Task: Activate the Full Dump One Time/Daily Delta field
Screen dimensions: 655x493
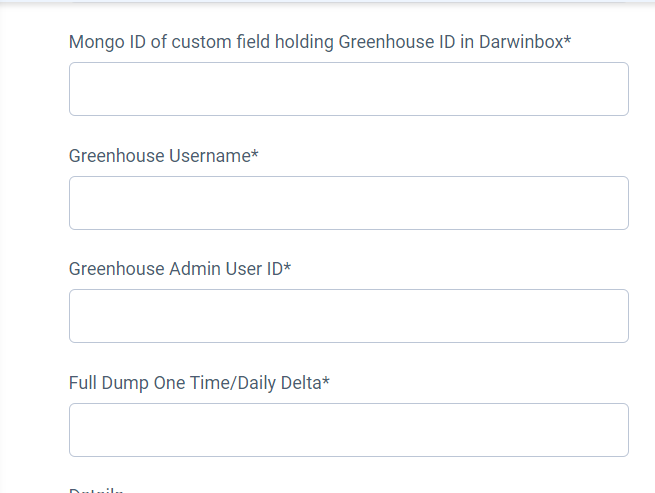Action: [x=349, y=430]
